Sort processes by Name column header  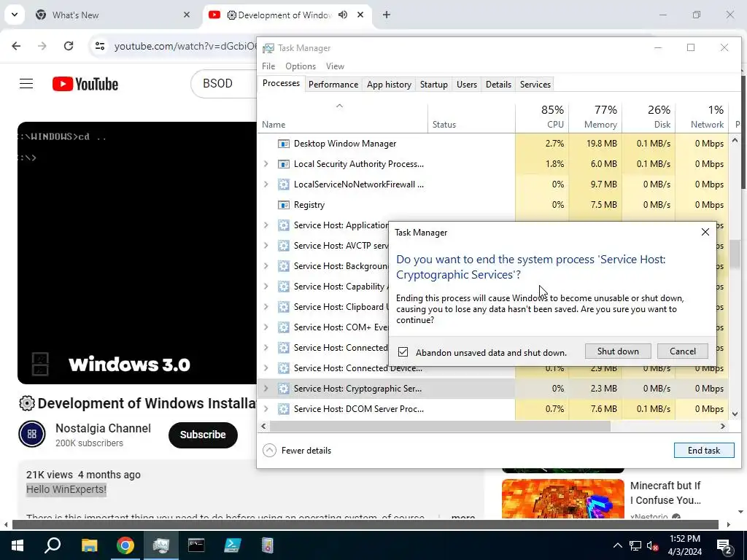(343, 117)
